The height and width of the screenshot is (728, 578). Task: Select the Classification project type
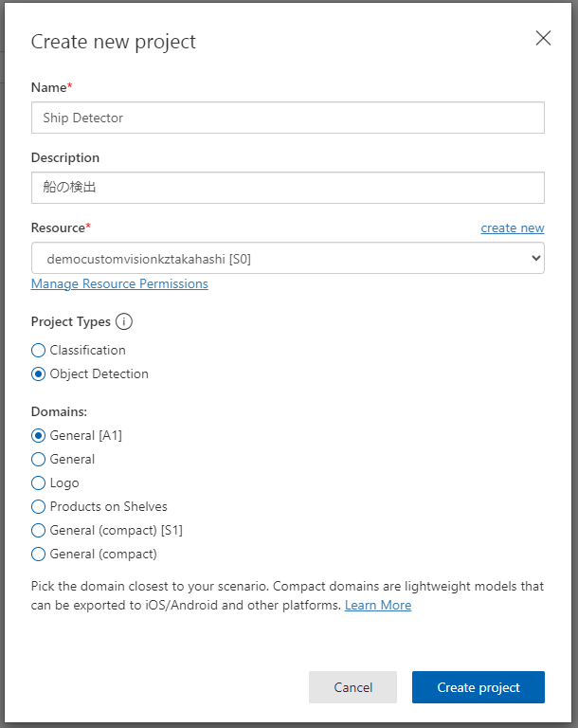39,350
